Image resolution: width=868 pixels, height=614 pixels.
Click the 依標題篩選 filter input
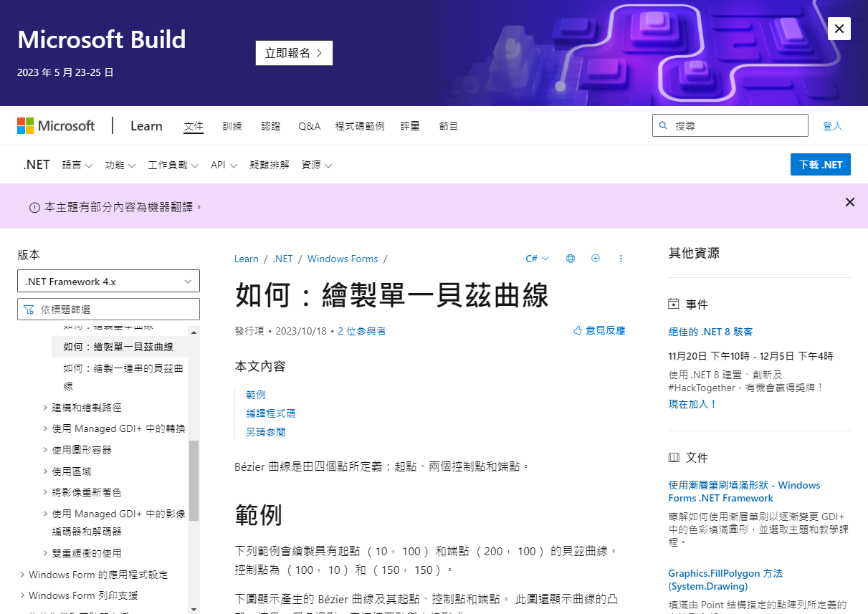click(108, 310)
